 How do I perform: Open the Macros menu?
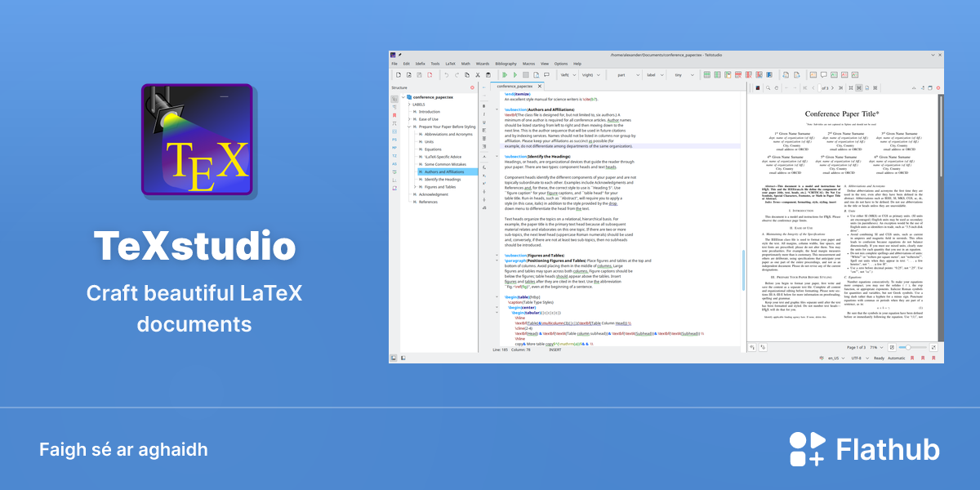click(x=529, y=63)
